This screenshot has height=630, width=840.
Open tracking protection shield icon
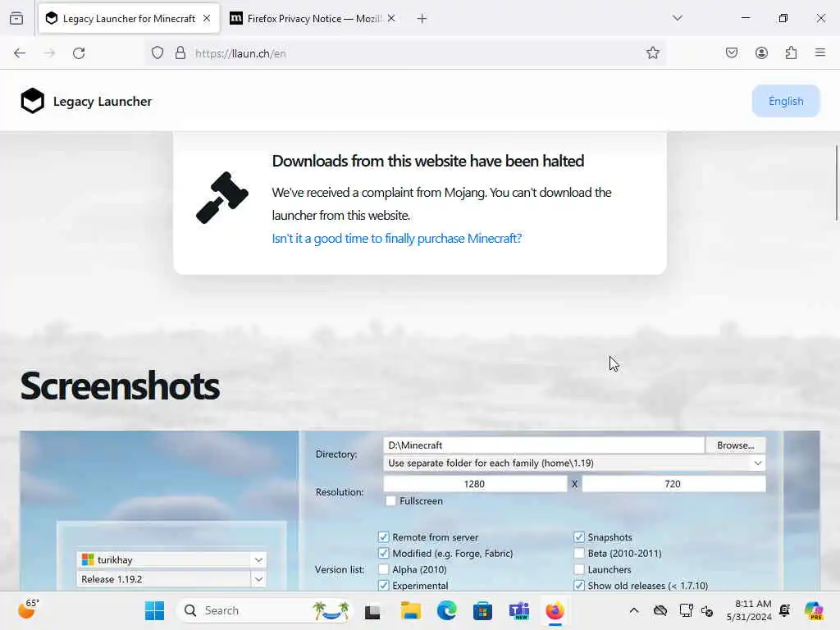[x=157, y=53]
